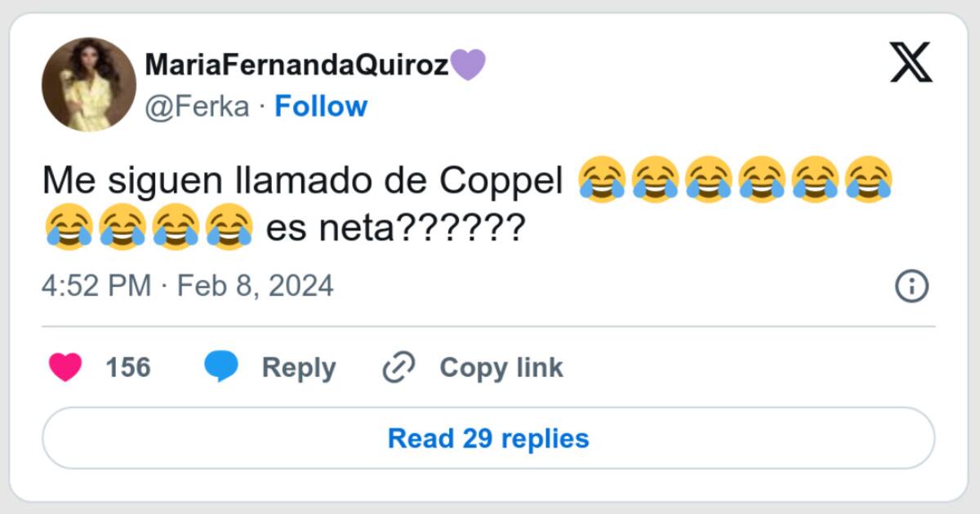This screenshot has height=514, width=980.
Task: Click the chain link copy icon
Action: [x=399, y=368]
